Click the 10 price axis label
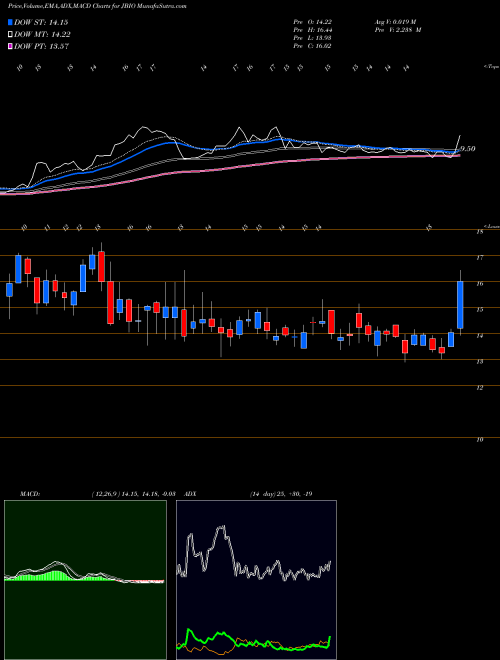 pos(479,439)
